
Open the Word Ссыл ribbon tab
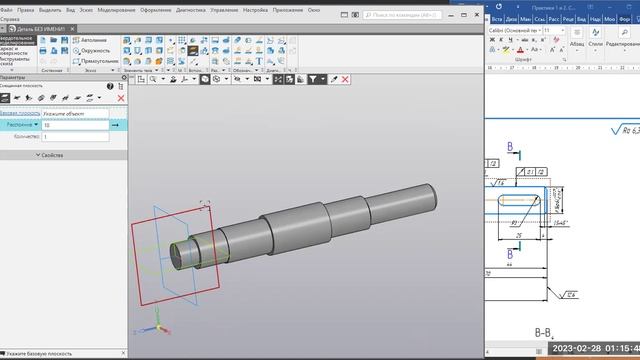(539, 19)
